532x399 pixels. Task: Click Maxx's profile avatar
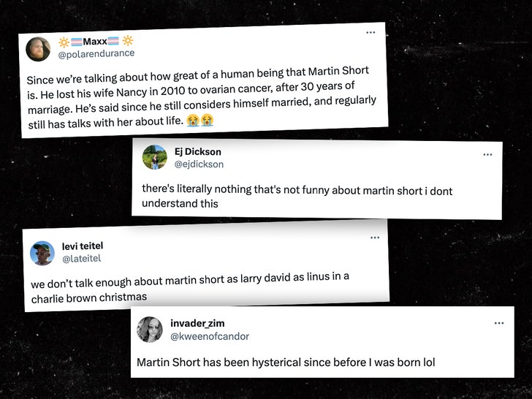(38, 49)
